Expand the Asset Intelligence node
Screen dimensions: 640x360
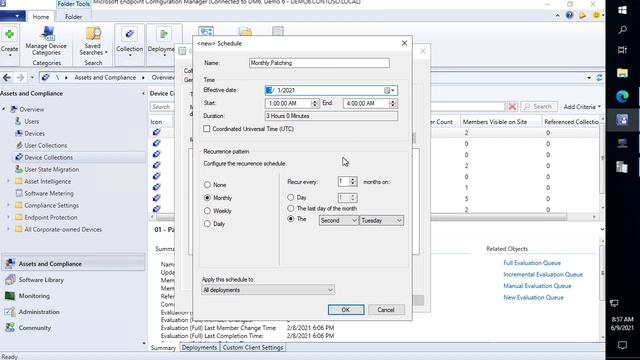[x=8, y=181]
